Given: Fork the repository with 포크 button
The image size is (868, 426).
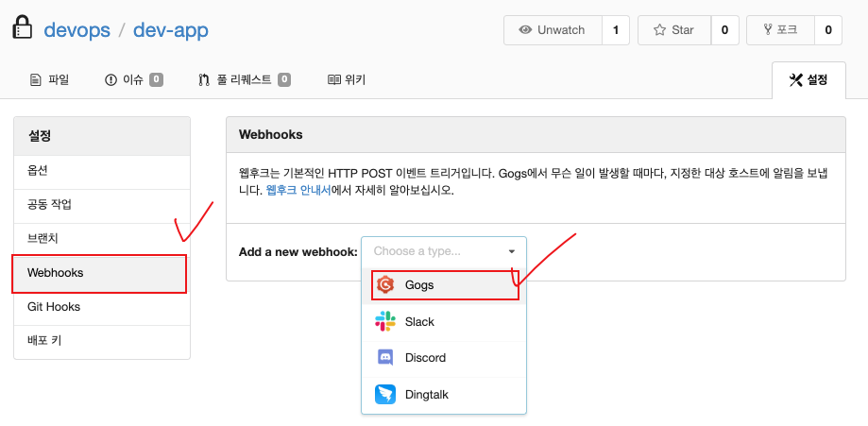Looking at the screenshot, I should point(780,30).
